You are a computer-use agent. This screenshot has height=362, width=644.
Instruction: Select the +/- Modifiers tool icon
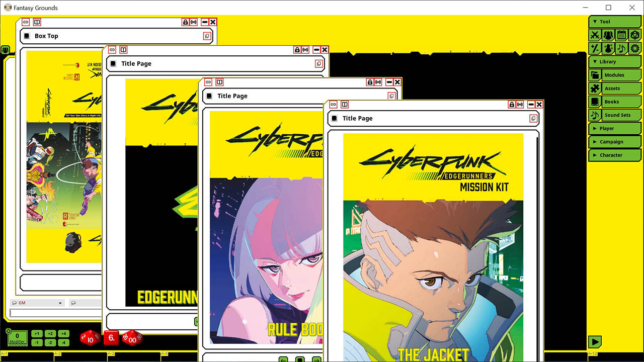[x=594, y=48]
